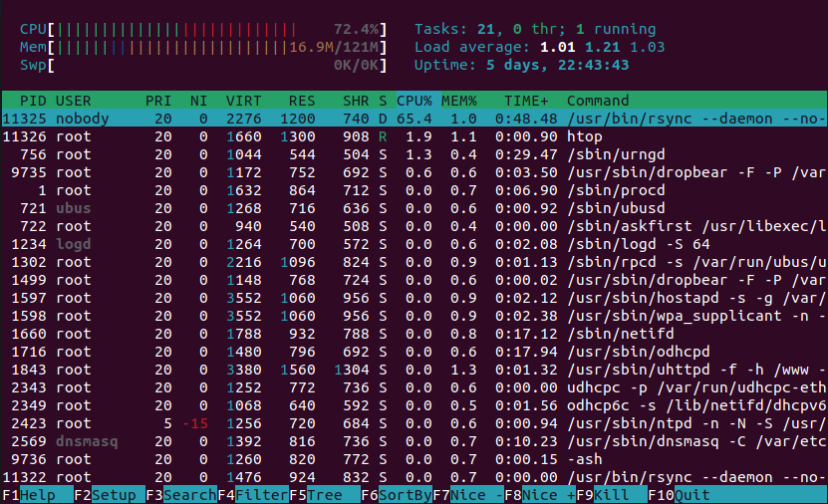Open the F6 SortBy menu

[397, 495]
